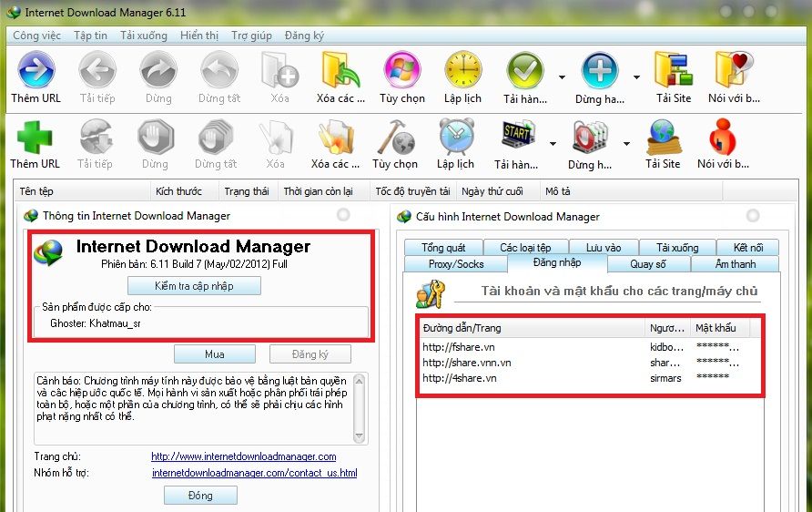Expand dropdown arrow next to second-row Dừng h... icon
Image resolution: width=812 pixels, height=512 pixels.
[x=626, y=144]
